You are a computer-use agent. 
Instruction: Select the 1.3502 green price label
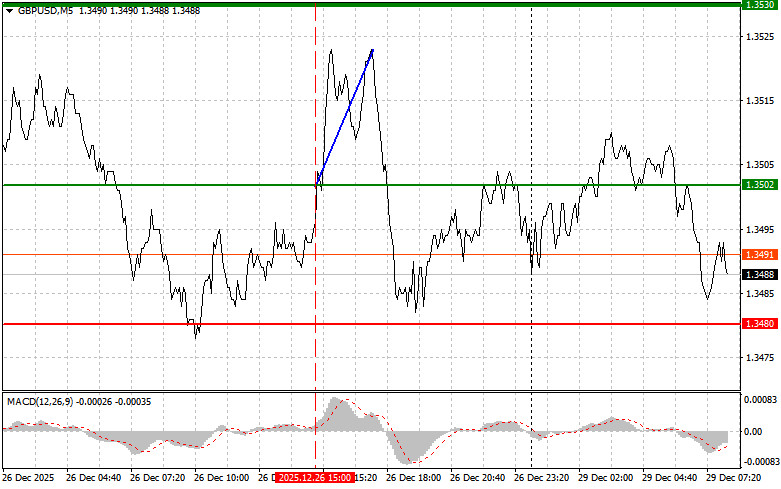pyautogui.click(x=760, y=185)
